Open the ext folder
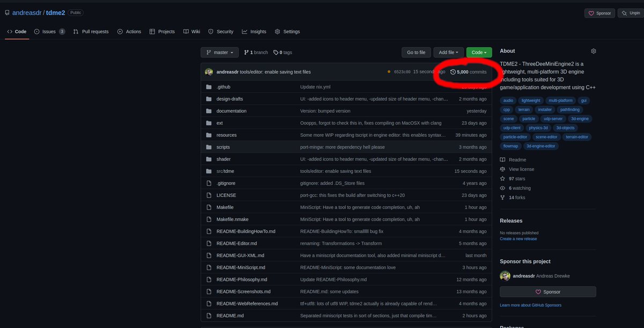Image resolution: width=644 pixels, height=328 pixels. (x=219, y=123)
